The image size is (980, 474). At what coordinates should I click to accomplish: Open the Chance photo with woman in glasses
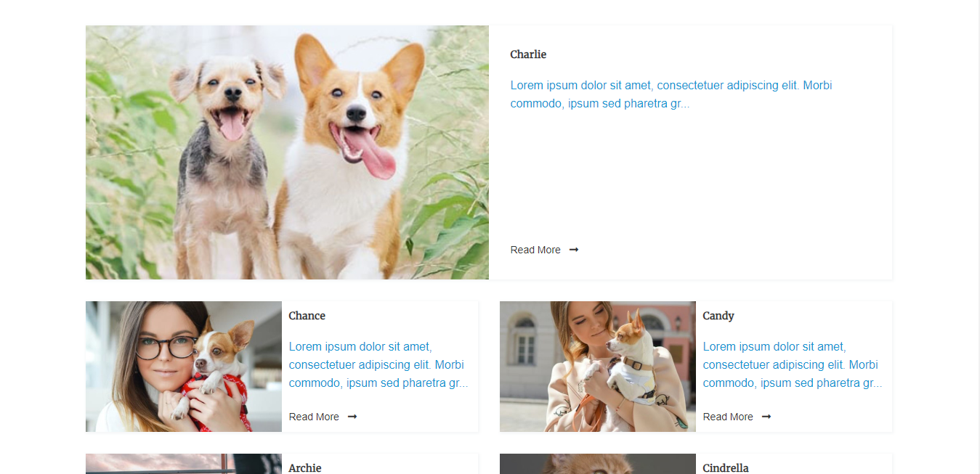tap(184, 367)
